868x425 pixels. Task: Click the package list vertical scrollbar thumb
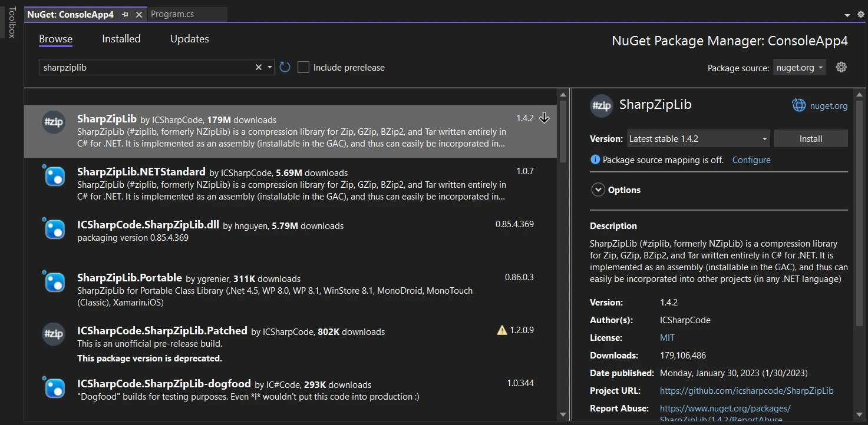(563, 131)
